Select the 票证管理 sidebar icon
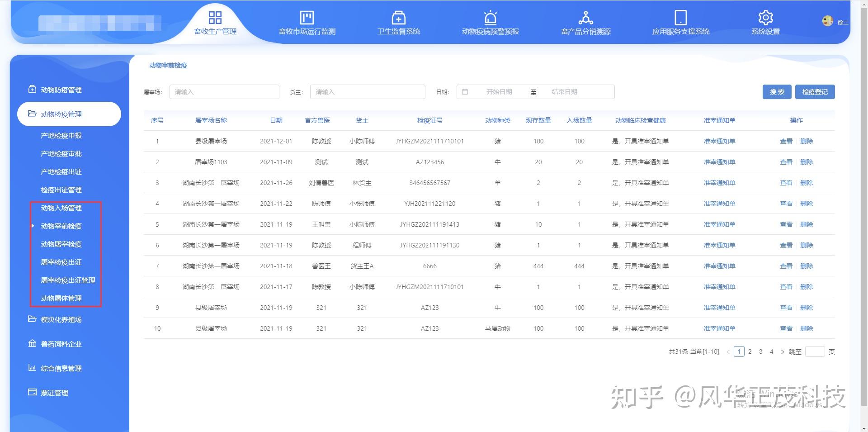 [32, 393]
